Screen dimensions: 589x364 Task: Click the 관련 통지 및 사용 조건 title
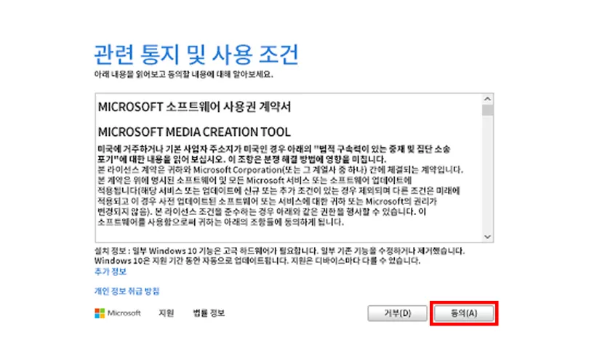196,54
